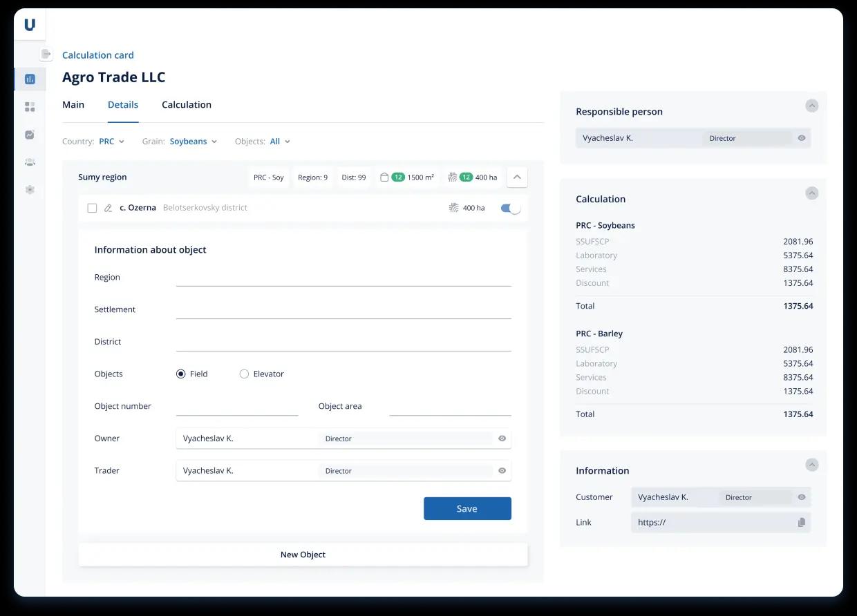Image resolution: width=857 pixels, height=616 pixels.
Task: Click the U logo in sidebar
Action: point(30,25)
